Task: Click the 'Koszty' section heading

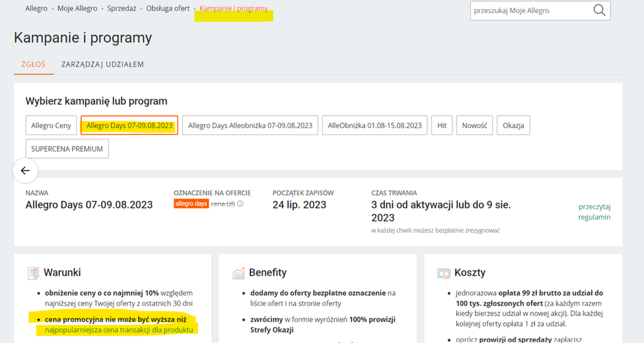Action: point(470,273)
